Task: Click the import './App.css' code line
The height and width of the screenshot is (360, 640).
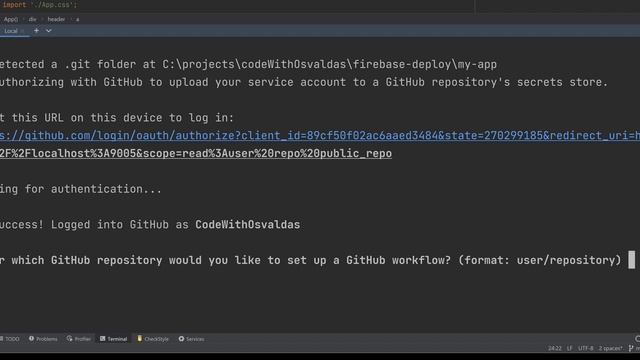Action: [x=40, y=5]
